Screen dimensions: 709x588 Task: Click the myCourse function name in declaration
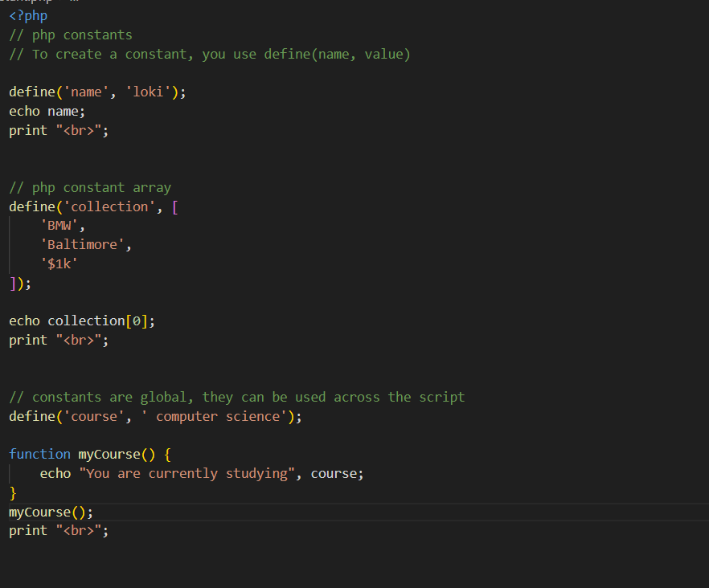click(x=109, y=455)
